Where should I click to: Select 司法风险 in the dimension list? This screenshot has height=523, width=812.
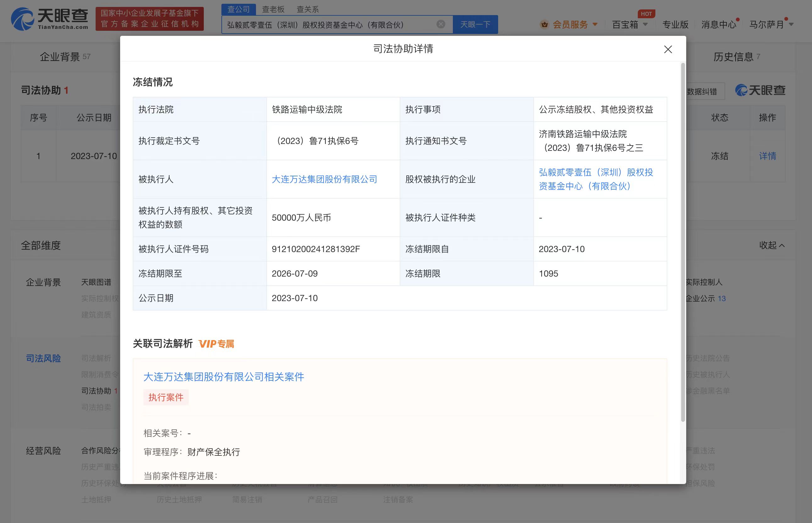click(x=43, y=358)
